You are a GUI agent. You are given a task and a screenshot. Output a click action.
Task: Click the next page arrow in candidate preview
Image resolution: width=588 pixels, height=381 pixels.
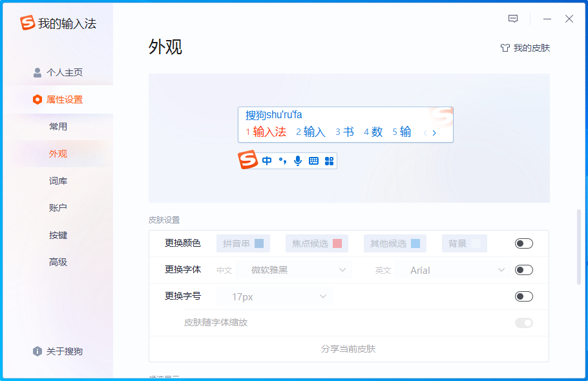(x=434, y=133)
